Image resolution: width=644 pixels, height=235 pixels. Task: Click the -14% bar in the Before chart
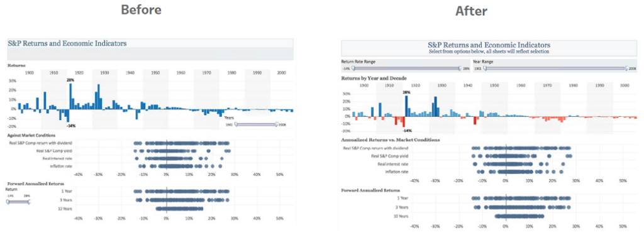[x=67, y=115]
